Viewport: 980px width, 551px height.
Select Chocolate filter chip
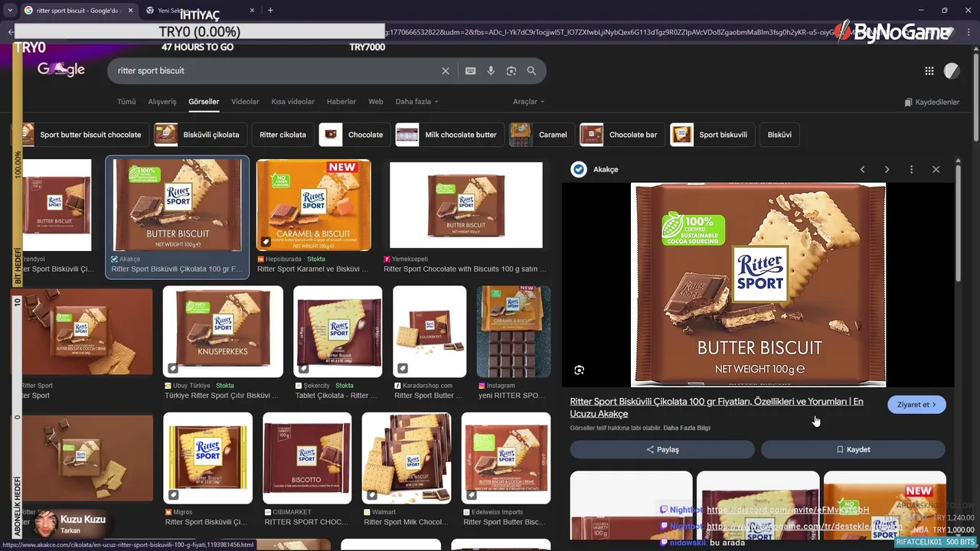[354, 135]
